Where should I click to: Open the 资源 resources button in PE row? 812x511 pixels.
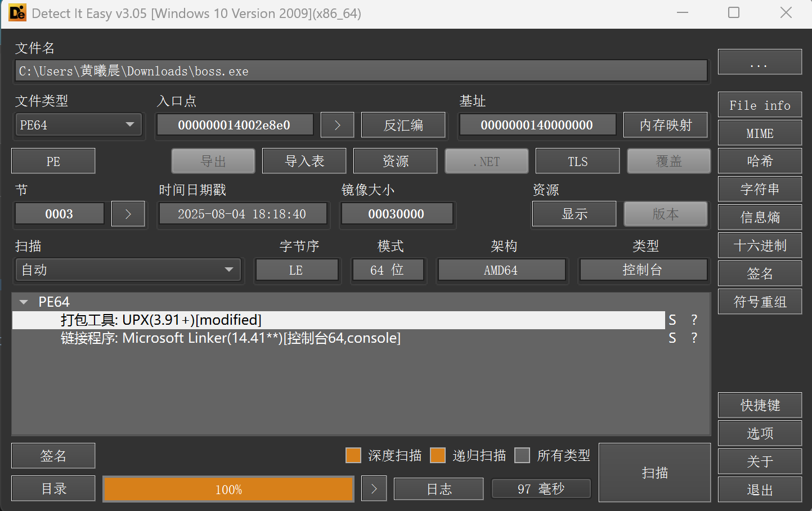396,161
